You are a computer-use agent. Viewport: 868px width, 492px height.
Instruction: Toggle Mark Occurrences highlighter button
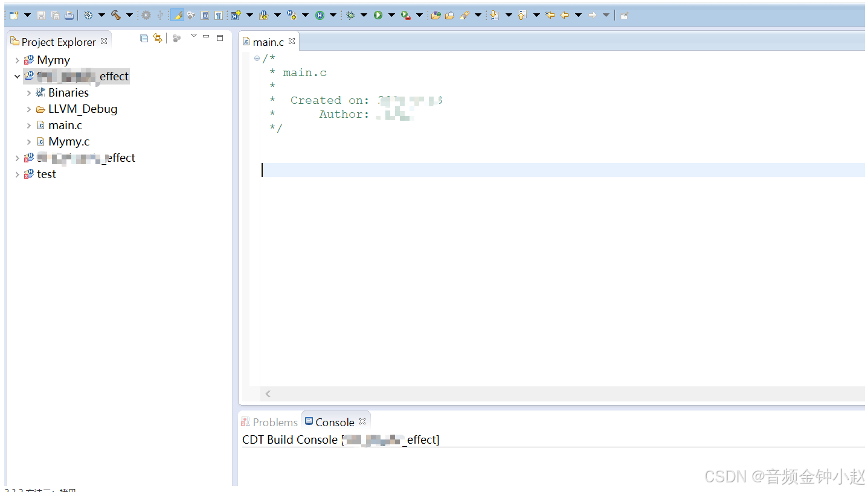click(x=177, y=15)
